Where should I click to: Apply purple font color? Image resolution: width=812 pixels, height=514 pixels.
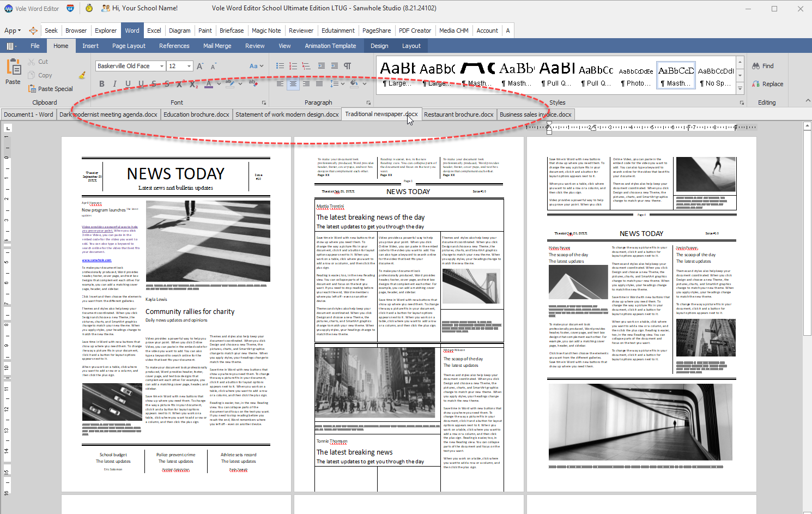click(x=209, y=83)
